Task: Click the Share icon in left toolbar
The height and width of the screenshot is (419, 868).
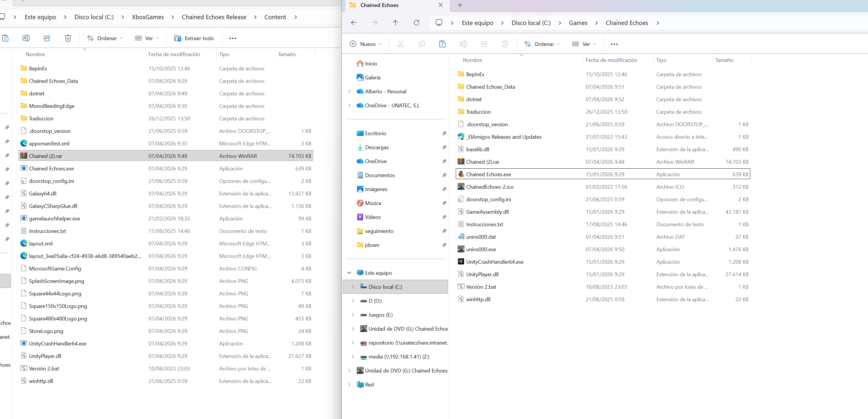Action: coord(47,38)
